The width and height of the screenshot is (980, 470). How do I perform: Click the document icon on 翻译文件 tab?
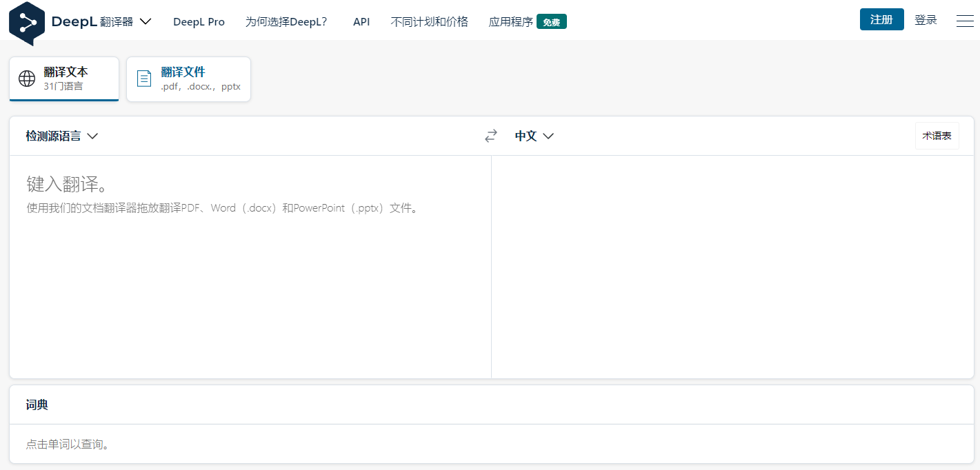point(144,78)
